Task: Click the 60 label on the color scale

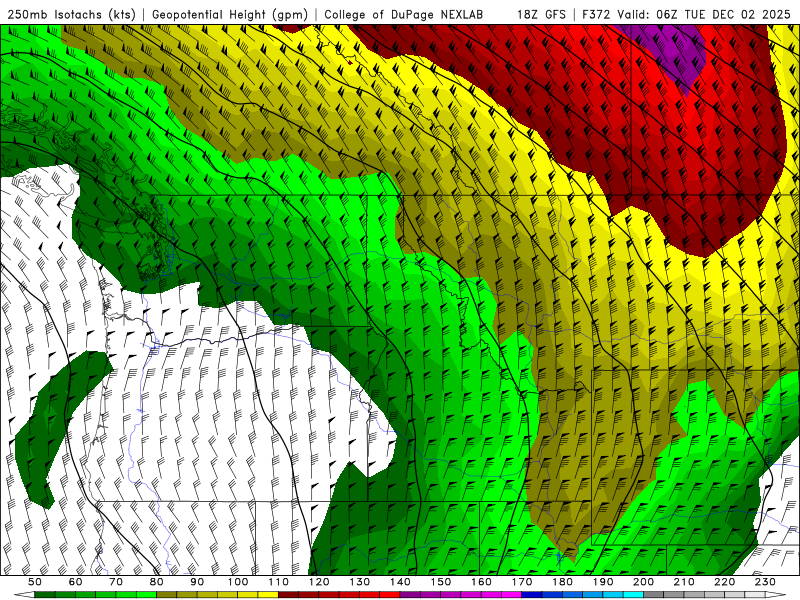Action: pyautogui.click(x=76, y=582)
